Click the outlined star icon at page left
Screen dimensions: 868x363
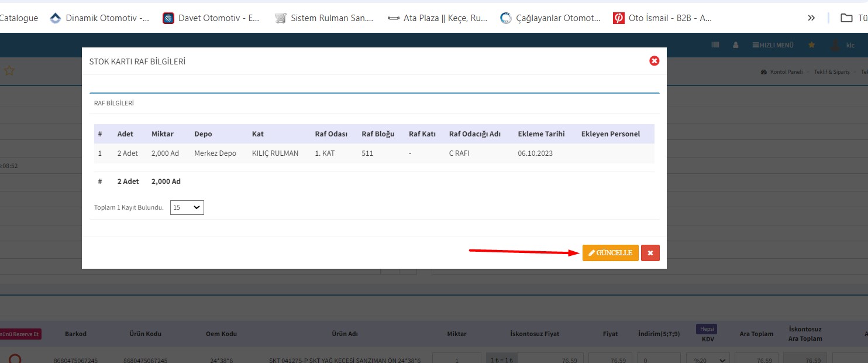[x=9, y=71]
